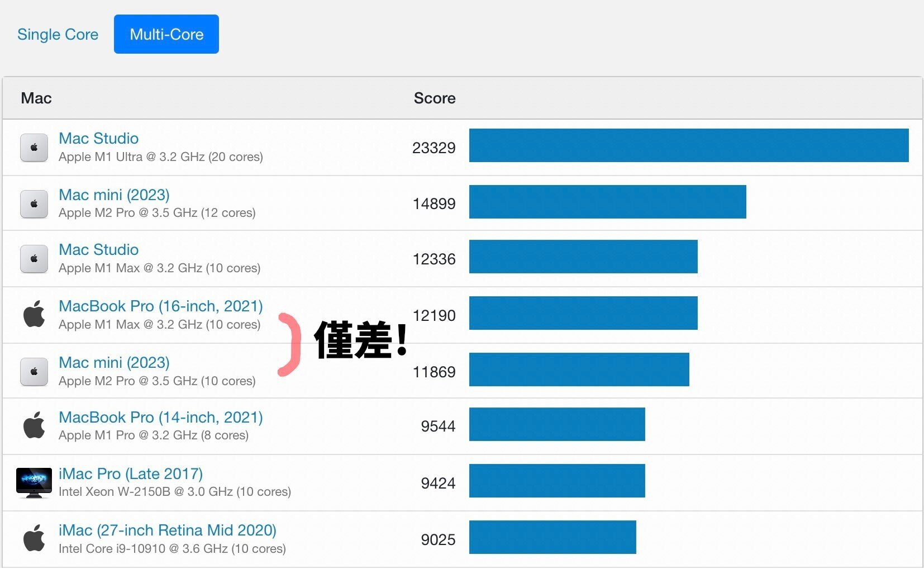Click the Apple logo beside MacBook Pro 16-inch
Image resolution: width=924 pixels, height=578 pixels.
point(34,314)
